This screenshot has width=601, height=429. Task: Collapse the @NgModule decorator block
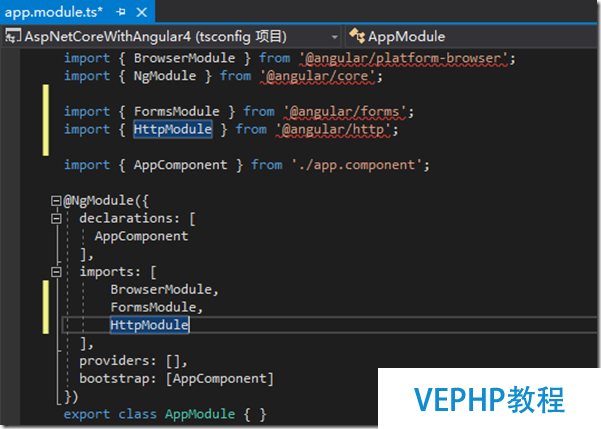[56, 201]
